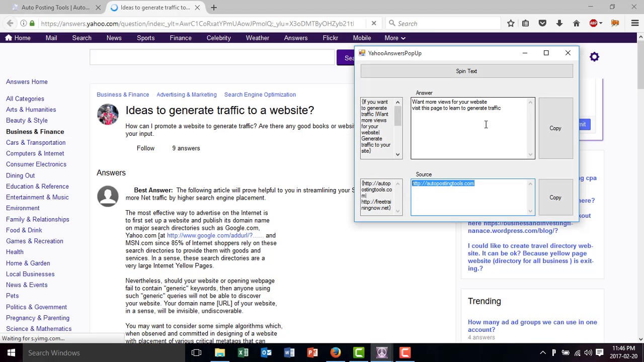Open Search Engine Optimization category link
This screenshot has width=644, height=362.
click(x=260, y=95)
